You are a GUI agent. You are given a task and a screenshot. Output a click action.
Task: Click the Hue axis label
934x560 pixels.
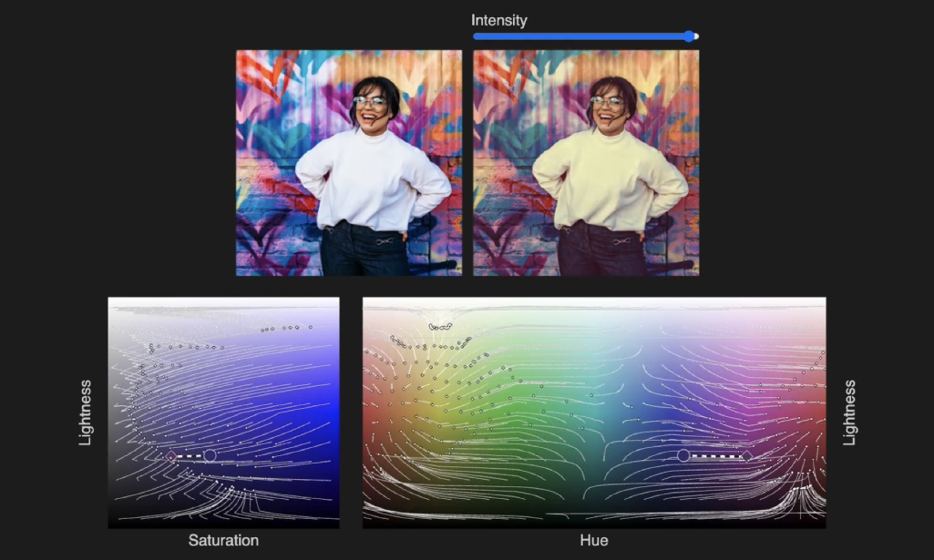click(x=594, y=541)
